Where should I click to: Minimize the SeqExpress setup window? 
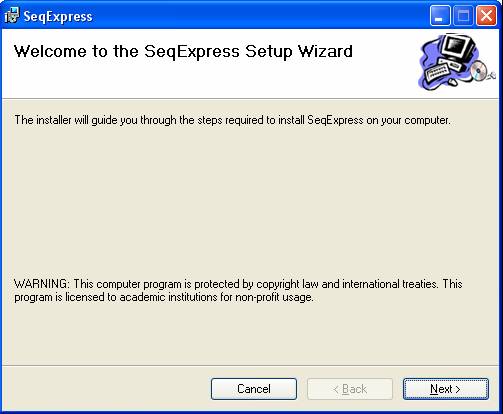coord(440,16)
